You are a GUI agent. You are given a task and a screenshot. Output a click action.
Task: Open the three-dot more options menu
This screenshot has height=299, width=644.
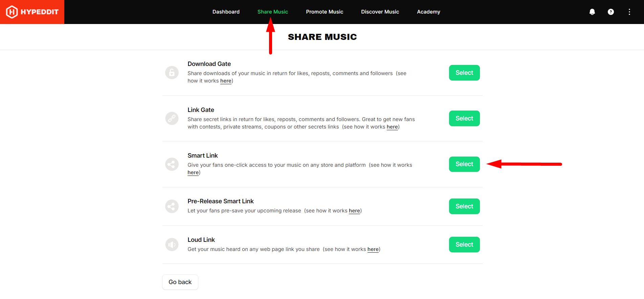(629, 12)
